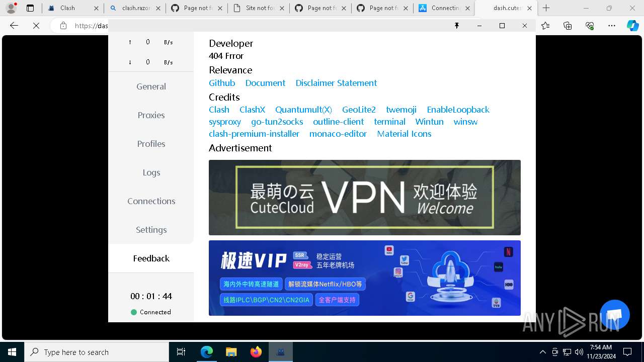Screen dimensions: 644x362
Task: Open the sysproxy link
Action: click(225, 122)
